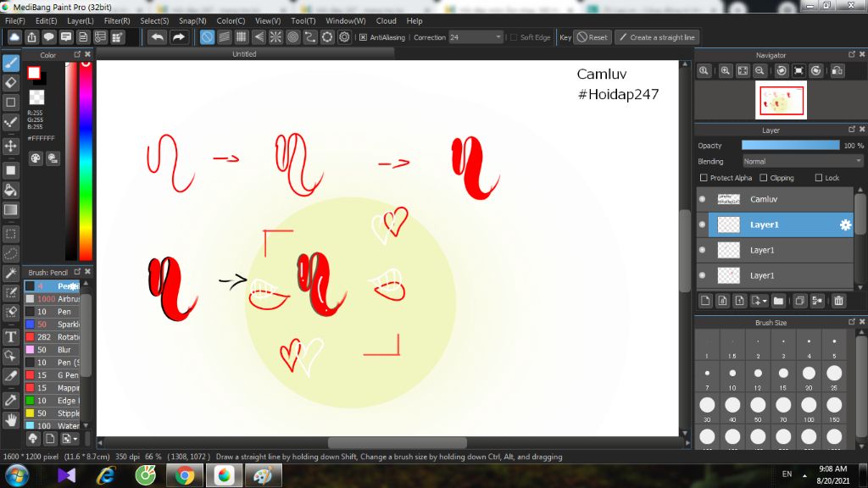Select the rectangular Select tool
The image size is (868, 488).
tap(10, 234)
